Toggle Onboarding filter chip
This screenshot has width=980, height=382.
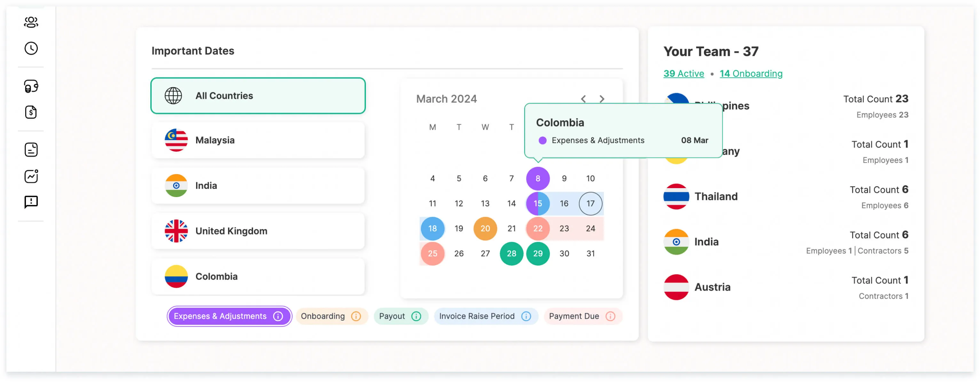click(331, 316)
